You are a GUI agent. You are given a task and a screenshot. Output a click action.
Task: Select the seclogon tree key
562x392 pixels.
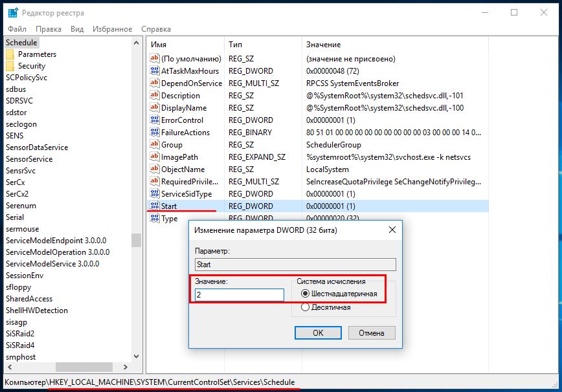21,124
